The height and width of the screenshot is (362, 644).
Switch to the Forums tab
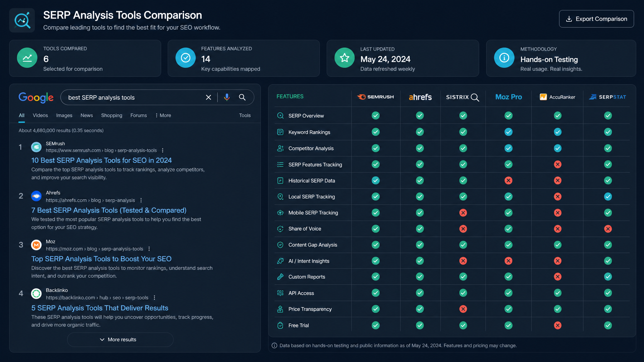pyautogui.click(x=139, y=115)
